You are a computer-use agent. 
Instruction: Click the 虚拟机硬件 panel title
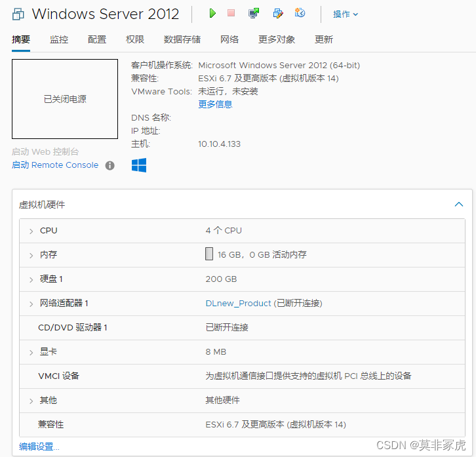[42, 205]
